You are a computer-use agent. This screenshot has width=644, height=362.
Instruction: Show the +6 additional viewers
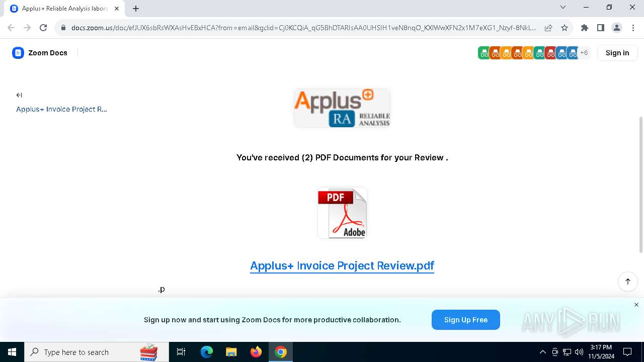pos(584,53)
